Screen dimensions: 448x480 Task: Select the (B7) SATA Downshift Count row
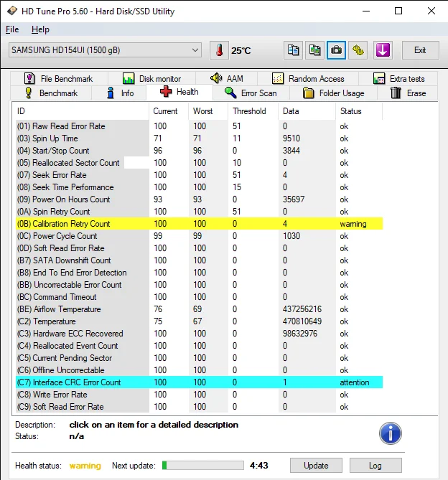click(x=199, y=260)
